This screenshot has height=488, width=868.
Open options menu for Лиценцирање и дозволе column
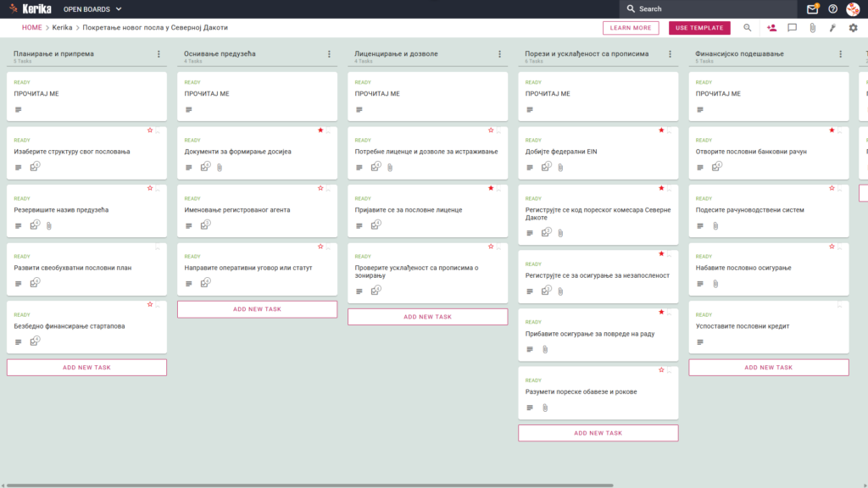[500, 54]
